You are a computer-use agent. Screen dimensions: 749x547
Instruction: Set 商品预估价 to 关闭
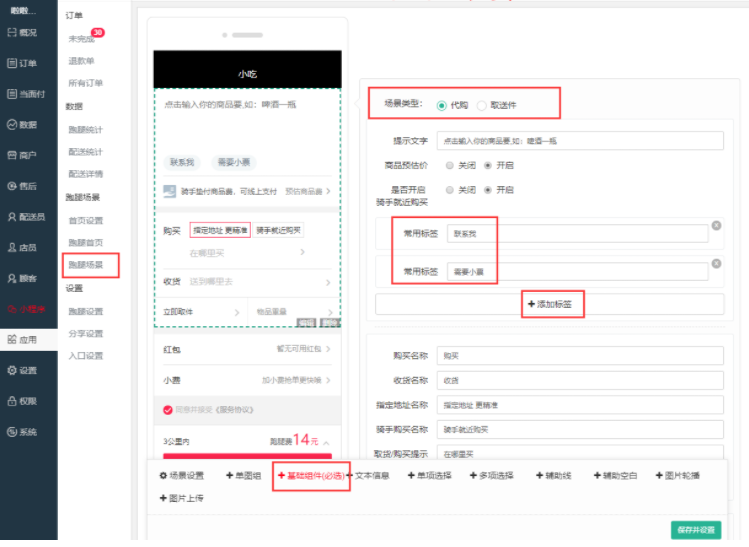tap(449, 165)
